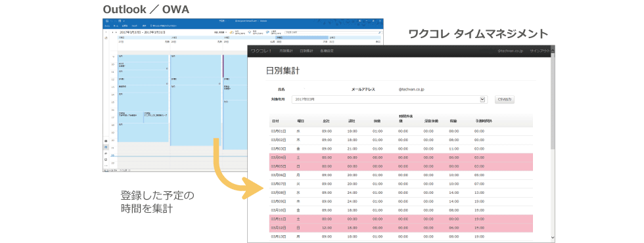
Task: Click the 予測時間外 column header
Action: (x=484, y=121)
